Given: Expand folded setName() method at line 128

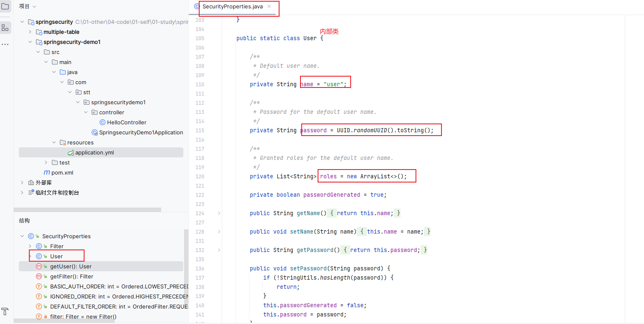Looking at the screenshot, I should [219, 231].
